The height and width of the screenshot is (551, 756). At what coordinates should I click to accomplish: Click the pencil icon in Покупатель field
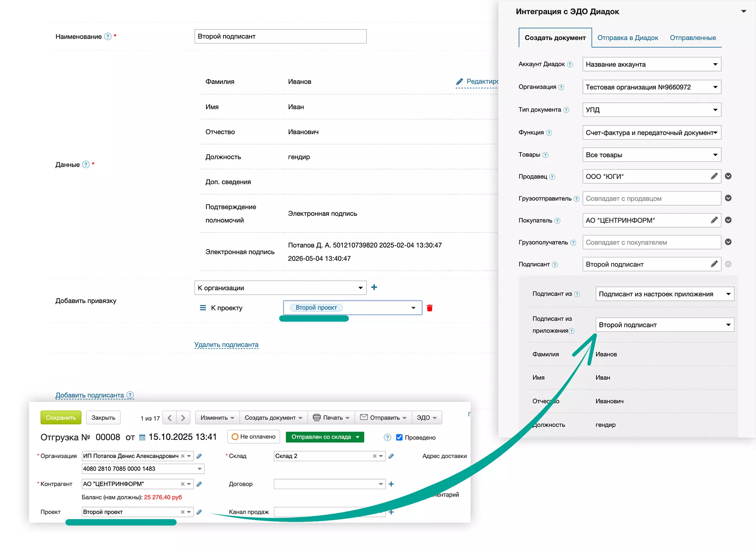tap(714, 220)
